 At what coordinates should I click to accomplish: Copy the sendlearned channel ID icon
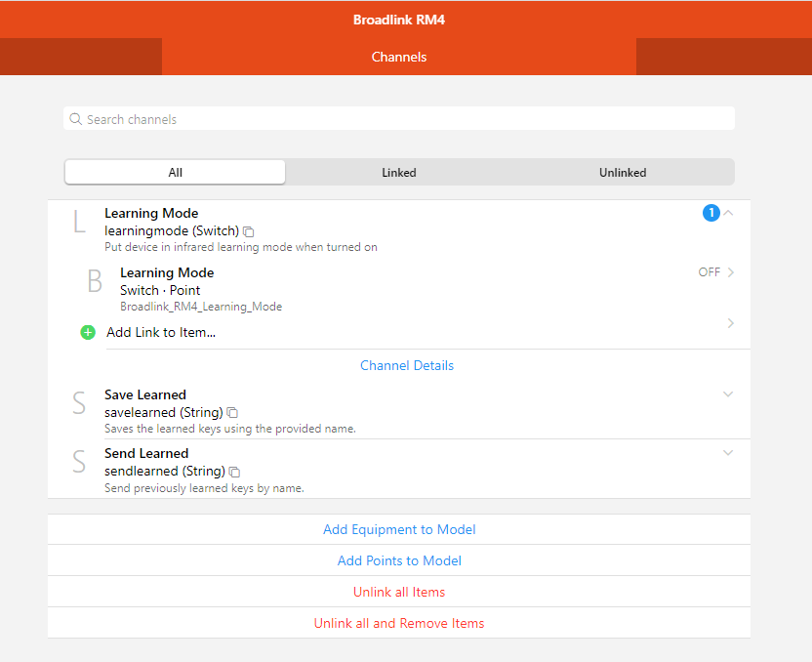coord(234,472)
